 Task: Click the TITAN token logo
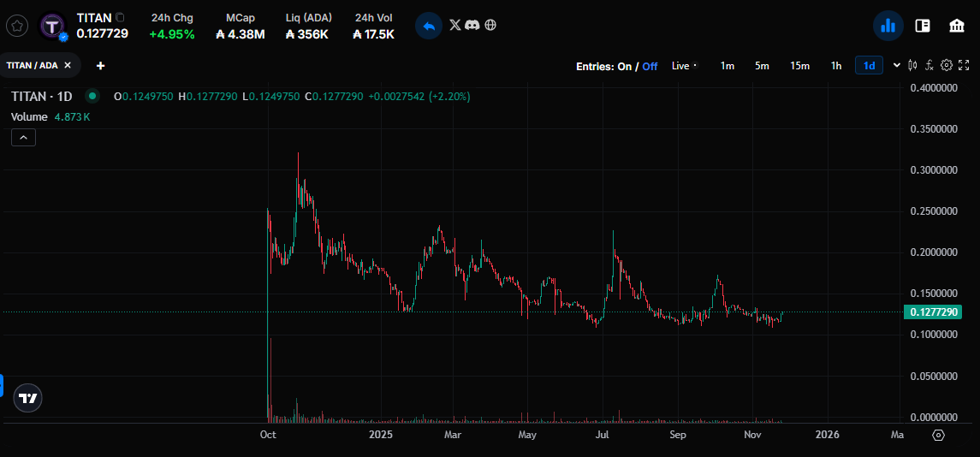point(52,26)
